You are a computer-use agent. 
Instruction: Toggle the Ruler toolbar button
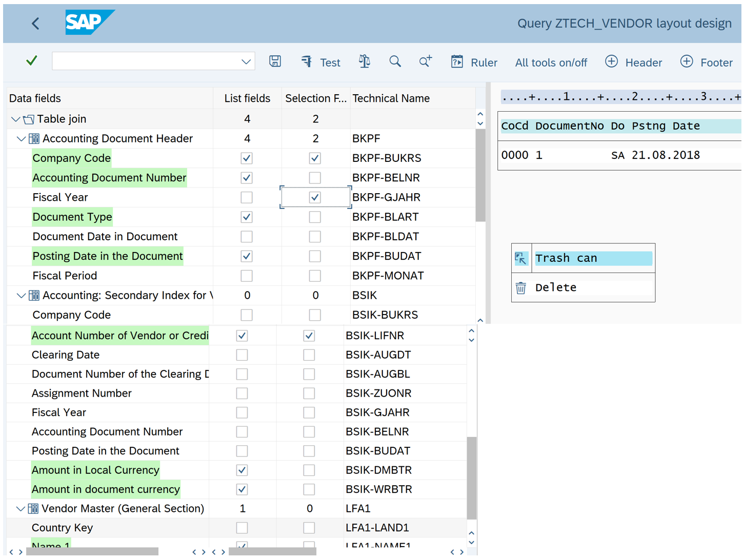(x=474, y=62)
